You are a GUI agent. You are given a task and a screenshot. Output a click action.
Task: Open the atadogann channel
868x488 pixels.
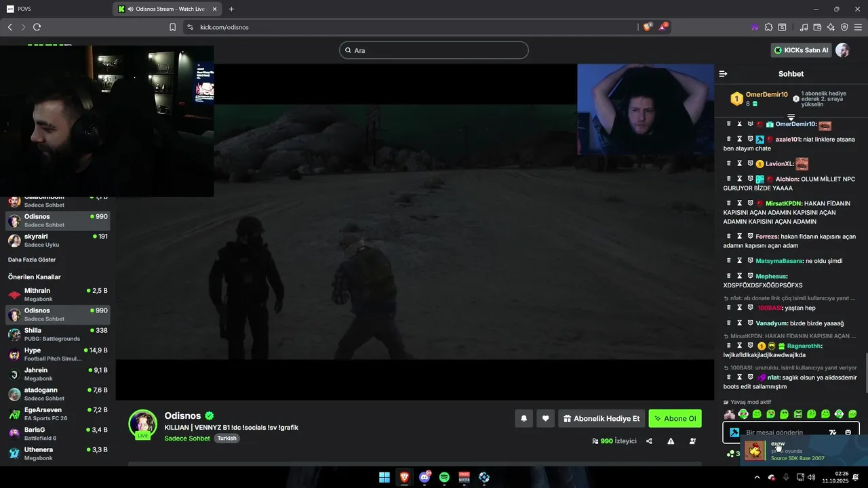coord(58,394)
